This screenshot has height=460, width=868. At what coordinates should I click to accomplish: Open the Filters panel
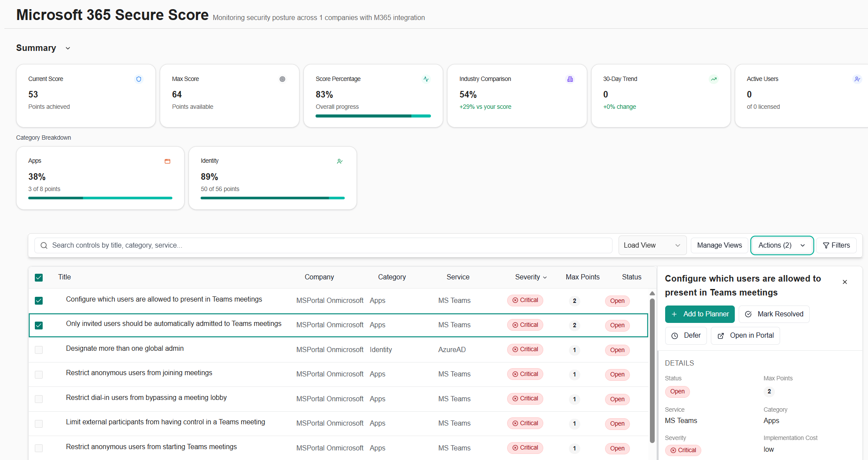(x=836, y=245)
